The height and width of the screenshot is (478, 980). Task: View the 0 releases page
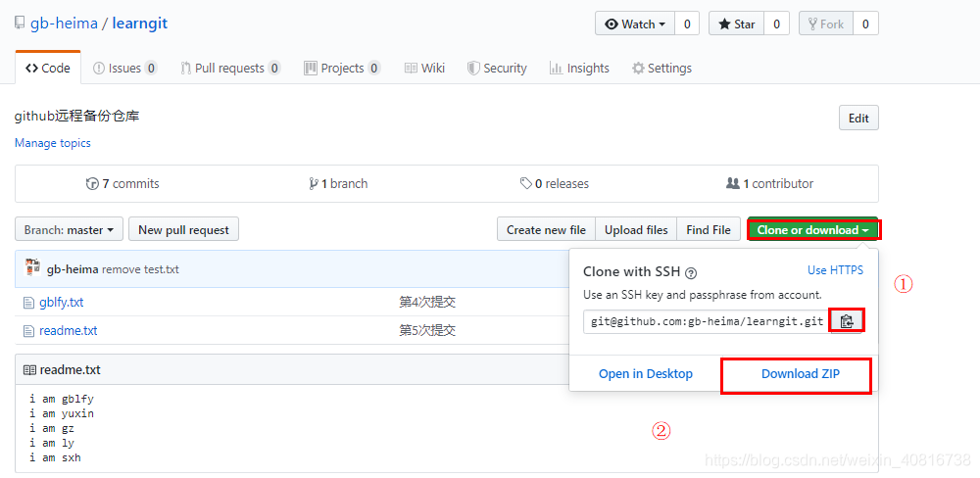pos(555,184)
